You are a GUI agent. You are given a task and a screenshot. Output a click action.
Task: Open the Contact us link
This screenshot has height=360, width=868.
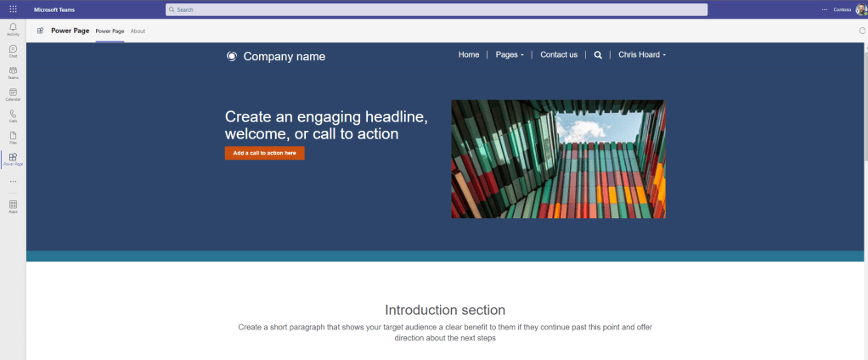click(559, 55)
